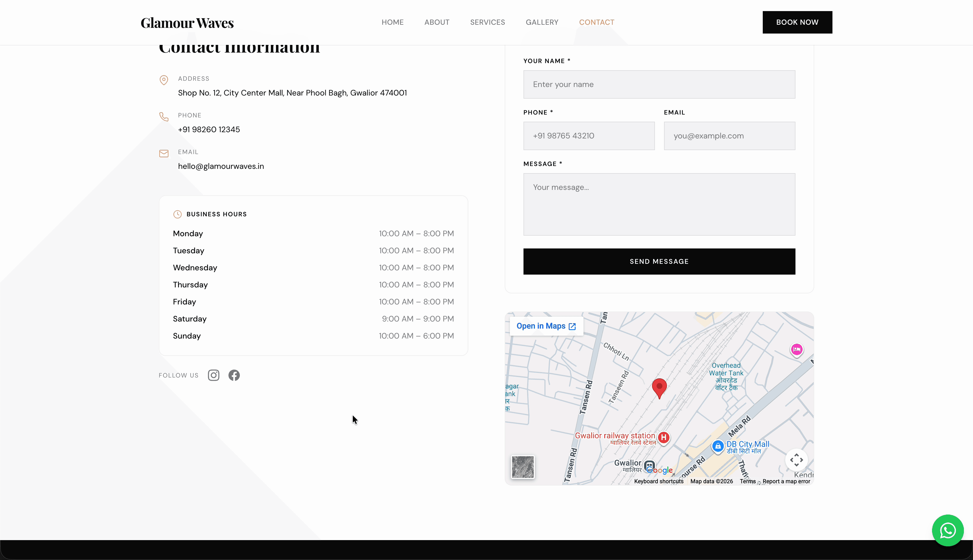Open Google Maps Terms

[747, 481]
